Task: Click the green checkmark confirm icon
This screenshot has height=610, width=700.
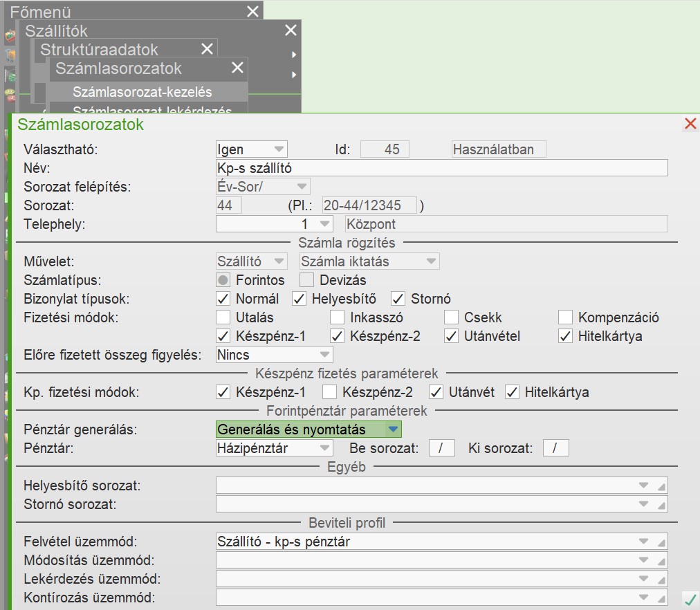Action: click(x=690, y=598)
